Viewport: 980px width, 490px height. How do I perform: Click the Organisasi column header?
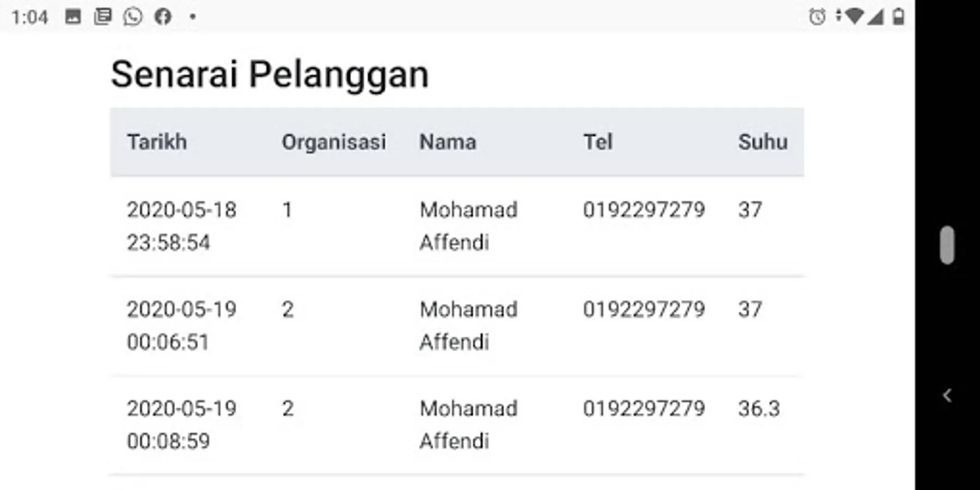point(334,142)
